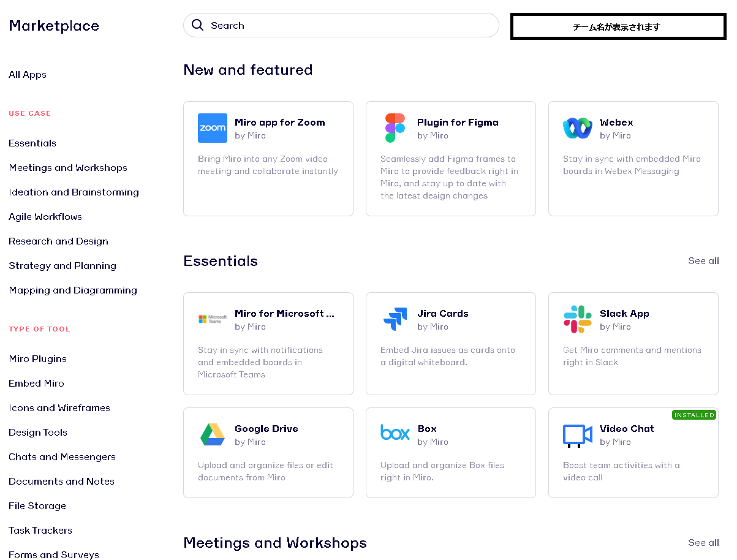Click the Slack App logo icon
The height and width of the screenshot is (560, 737).
pyautogui.click(x=577, y=319)
